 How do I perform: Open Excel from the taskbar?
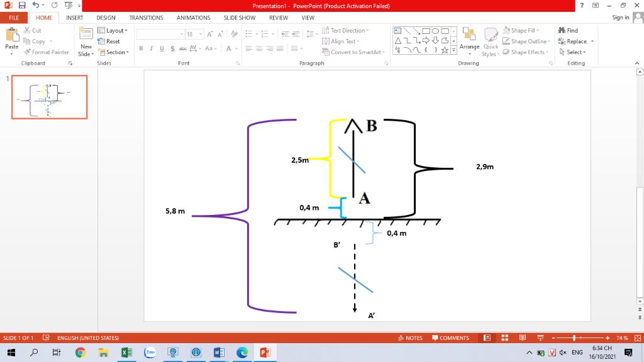[126, 352]
